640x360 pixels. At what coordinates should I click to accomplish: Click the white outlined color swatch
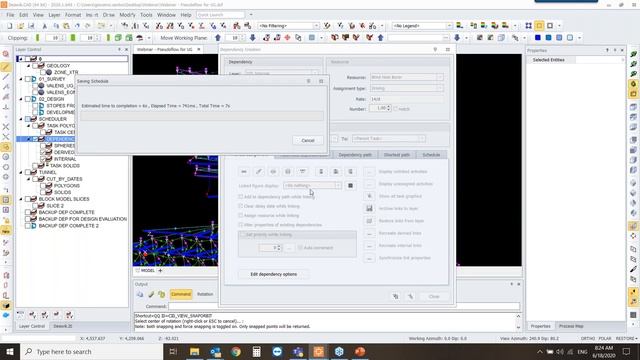click(570, 38)
